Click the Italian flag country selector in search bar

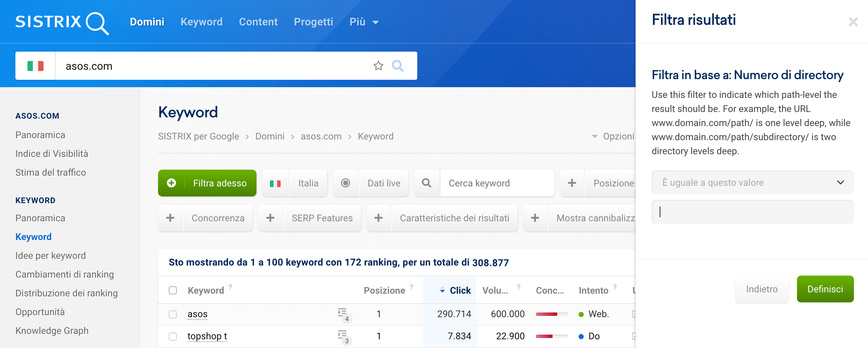coord(35,66)
